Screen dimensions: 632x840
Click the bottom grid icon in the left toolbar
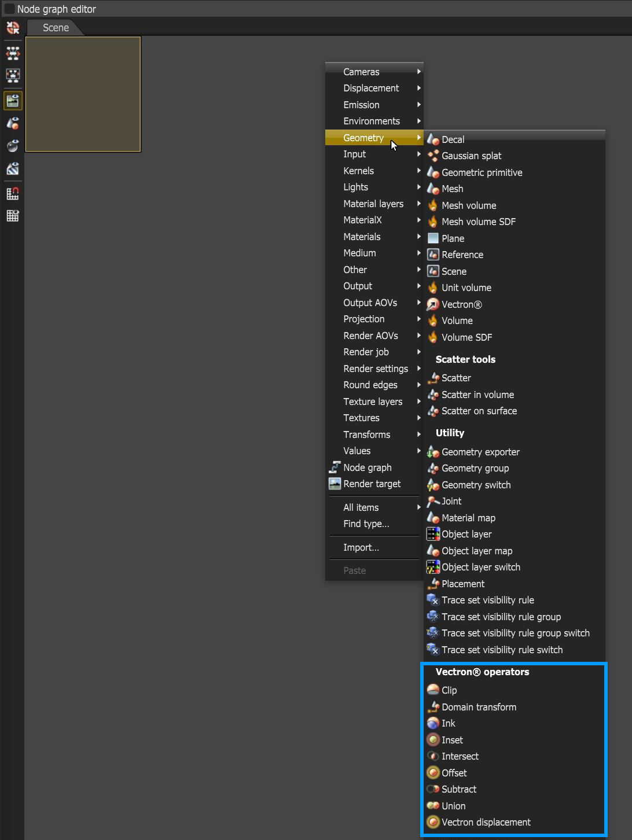pyautogui.click(x=13, y=216)
